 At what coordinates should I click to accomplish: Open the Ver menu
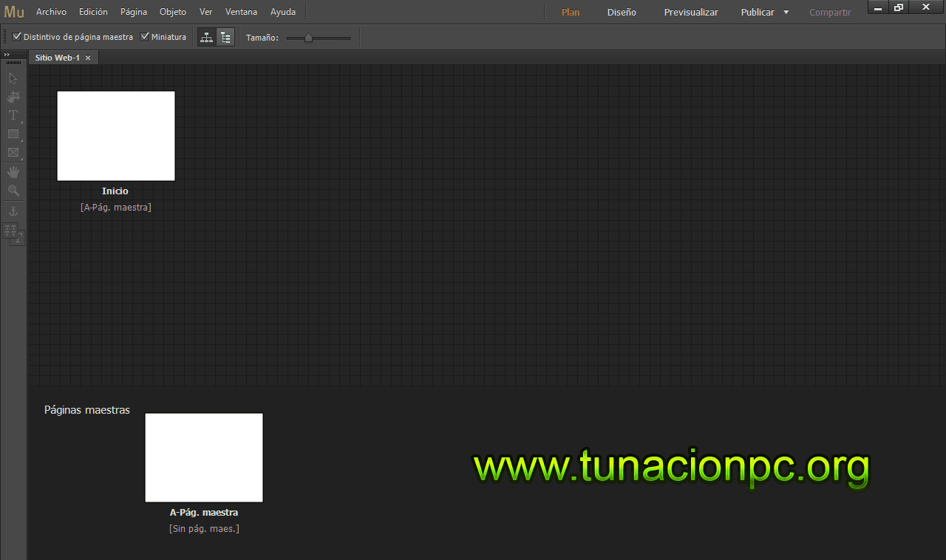[205, 12]
